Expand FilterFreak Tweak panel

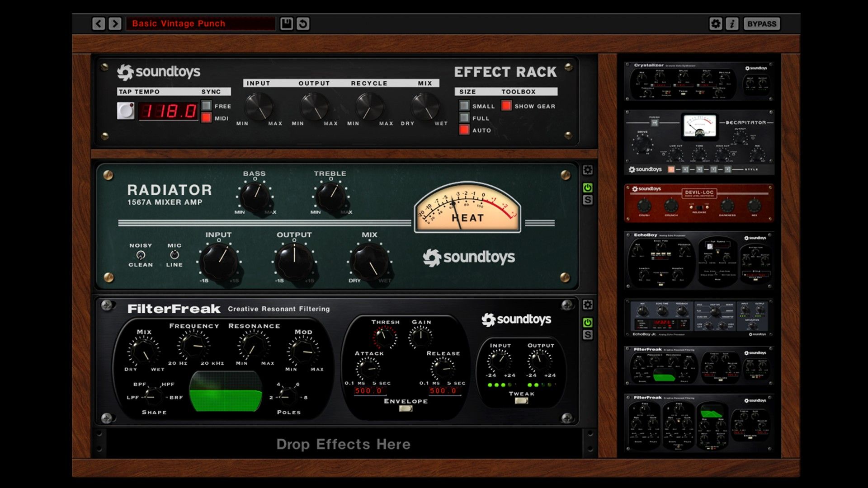tap(521, 400)
